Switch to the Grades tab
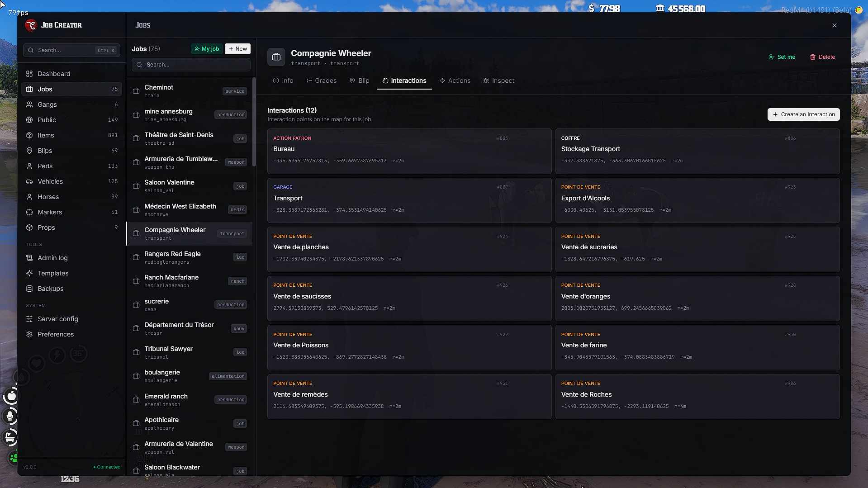 point(322,81)
